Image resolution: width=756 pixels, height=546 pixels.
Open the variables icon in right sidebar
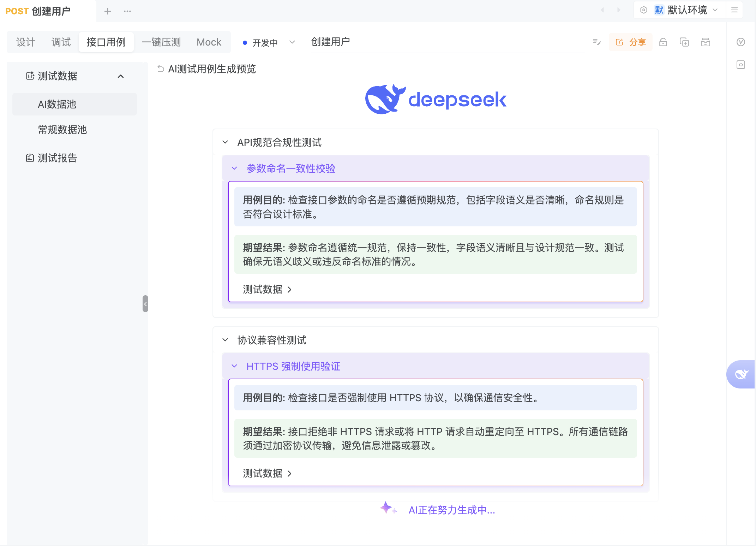[x=741, y=42]
